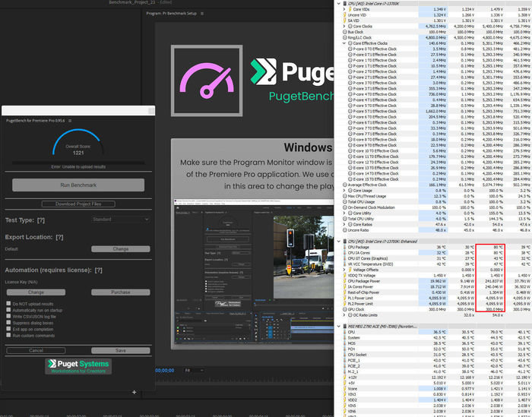Enable Do NOT upload results checkbox
This screenshot has width=532, height=417.
[8, 303]
